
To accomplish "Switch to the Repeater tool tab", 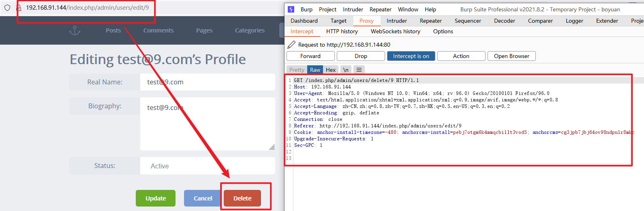I will [x=431, y=21].
